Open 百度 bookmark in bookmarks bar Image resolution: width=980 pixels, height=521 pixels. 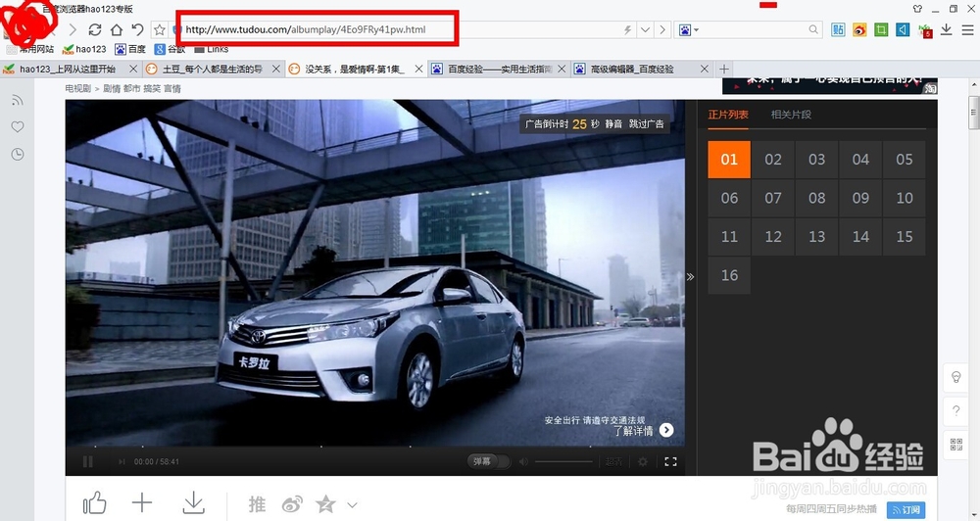point(130,49)
